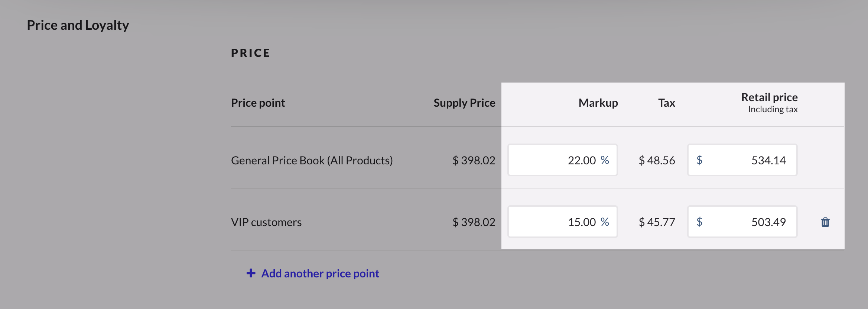Click the Price and Loyalty section heading

point(78,25)
